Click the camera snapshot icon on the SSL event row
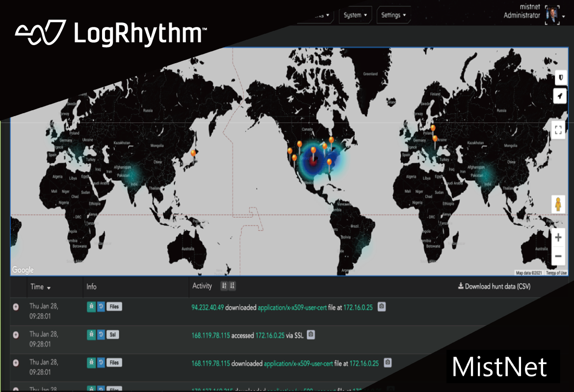574x392 pixels. (x=311, y=335)
